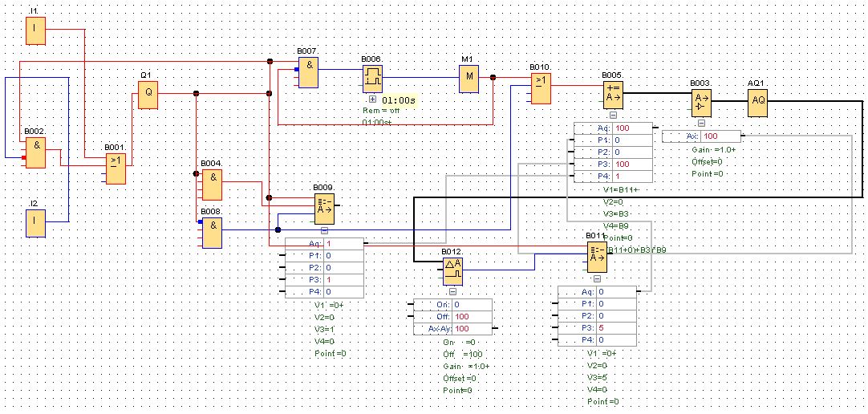Select the I2 input block

click(35, 223)
